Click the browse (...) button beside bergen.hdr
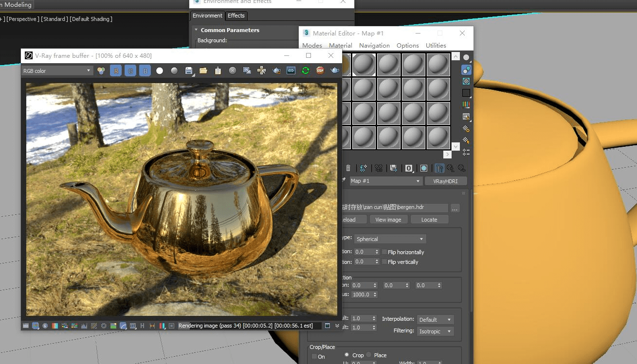637x364 pixels. (455, 208)
